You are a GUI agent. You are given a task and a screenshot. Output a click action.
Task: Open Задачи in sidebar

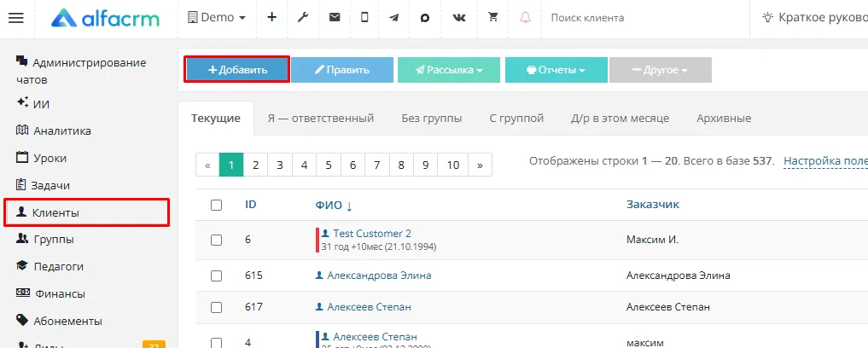coord(44,185)
